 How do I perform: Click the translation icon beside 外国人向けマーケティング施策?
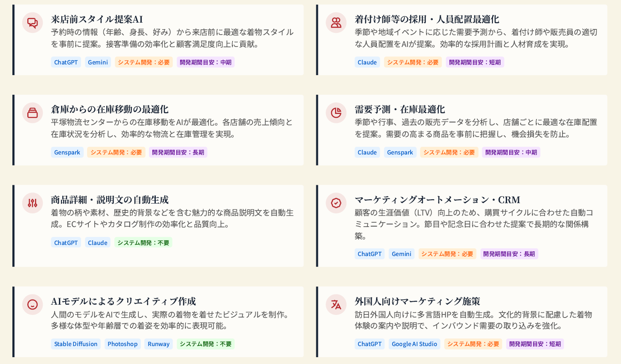click(336, 305)
